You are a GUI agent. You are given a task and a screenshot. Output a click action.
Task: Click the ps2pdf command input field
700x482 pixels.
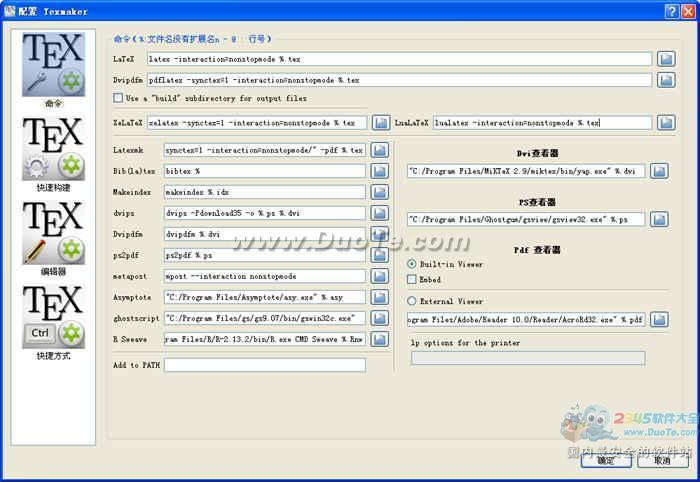tap(265, 255)
